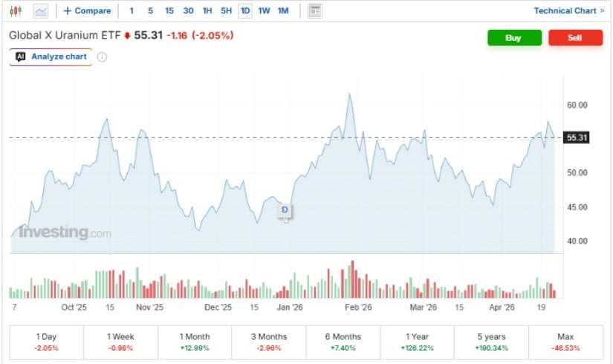Click the info icon beside Analyze chart
The height and width of the screenshot is (364, 613).
103,57
